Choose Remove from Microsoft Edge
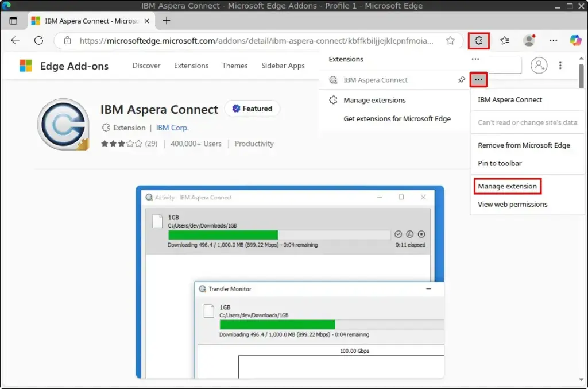This screenshot has width=588, height=389. pos(524,145)
